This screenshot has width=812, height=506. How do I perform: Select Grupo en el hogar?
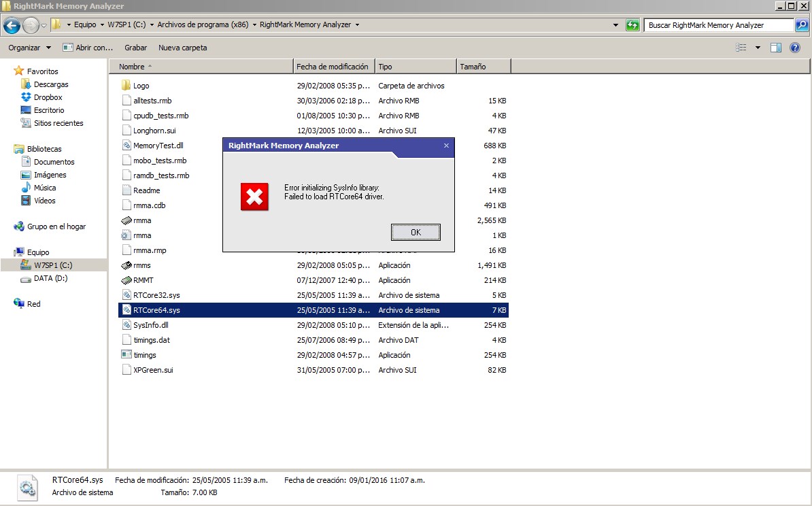56,227
